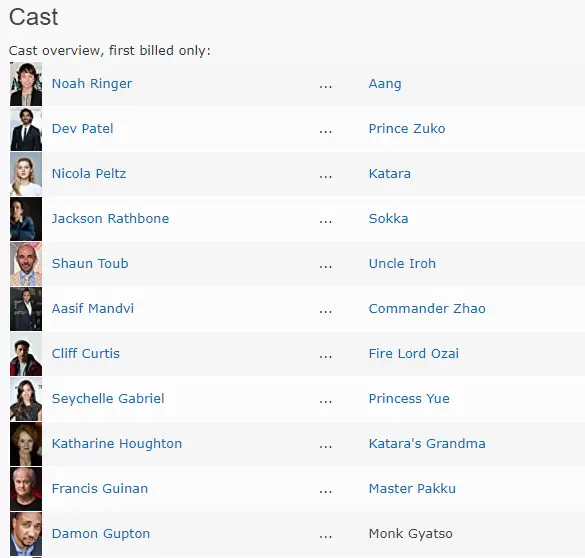Open Aasif Mandvi's photo thumbnail
The height and width of the screenshot is (558, 585).
[x=26, y=309]
